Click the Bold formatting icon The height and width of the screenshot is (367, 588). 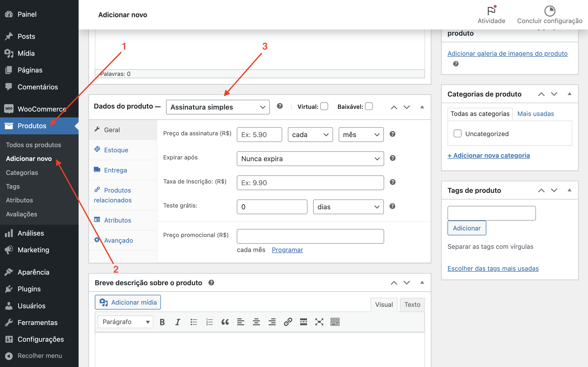point(162,322)
